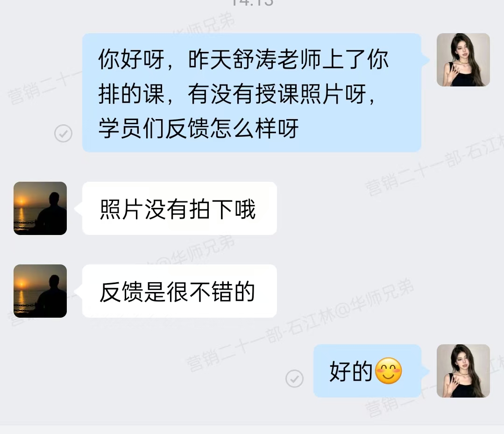Tap the woman avatar beside the long blue message
The image size is (504, 434).
(463, 60)
